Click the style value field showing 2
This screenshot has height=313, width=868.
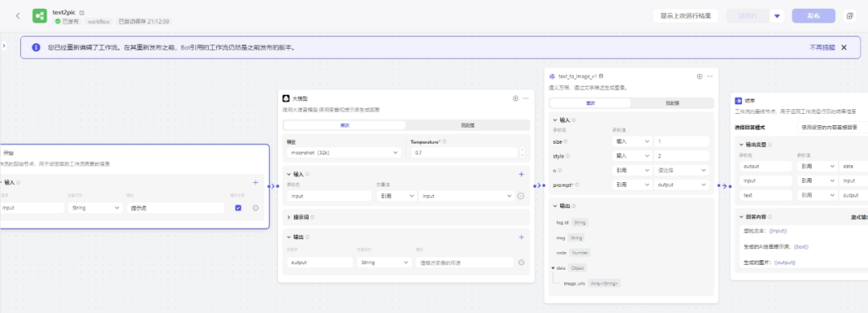(682, 156)
